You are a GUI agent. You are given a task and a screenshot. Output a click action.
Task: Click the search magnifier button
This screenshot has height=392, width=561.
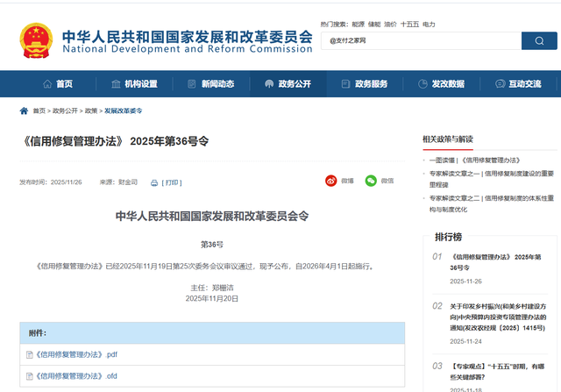[x=539, y=41]
